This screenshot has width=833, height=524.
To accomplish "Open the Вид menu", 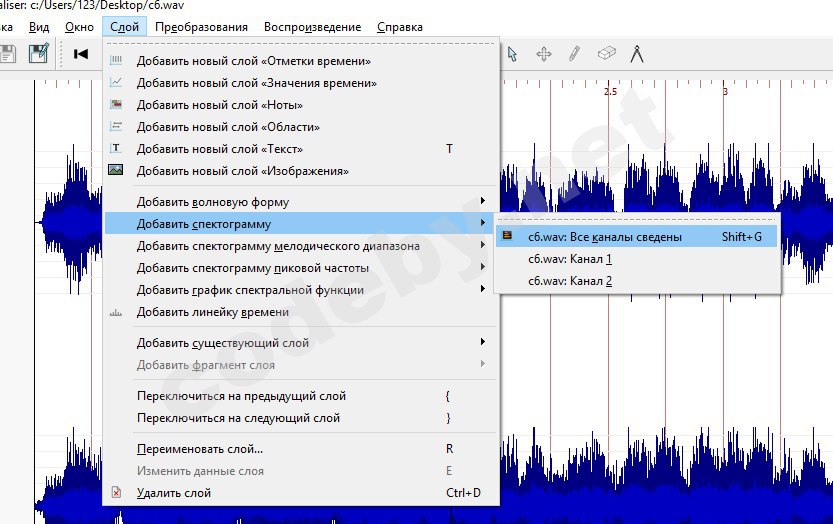I will click(39, 27).
